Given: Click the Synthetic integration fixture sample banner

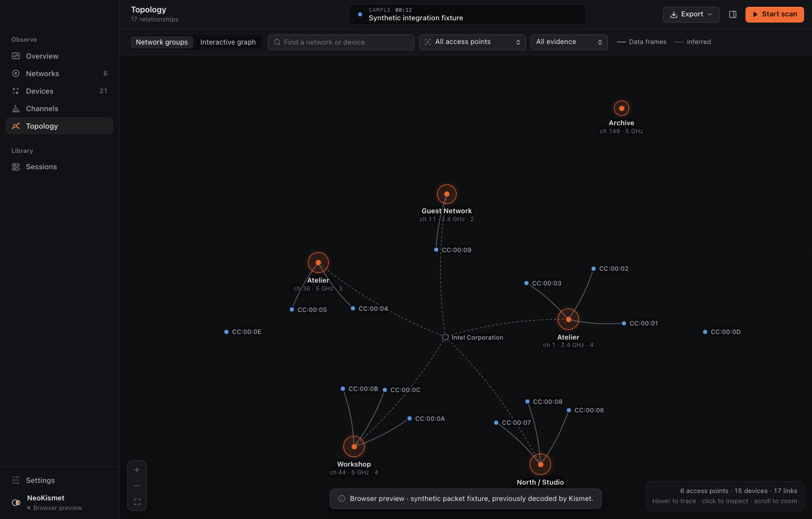Looking at the screenshot, I should [467, 14].
